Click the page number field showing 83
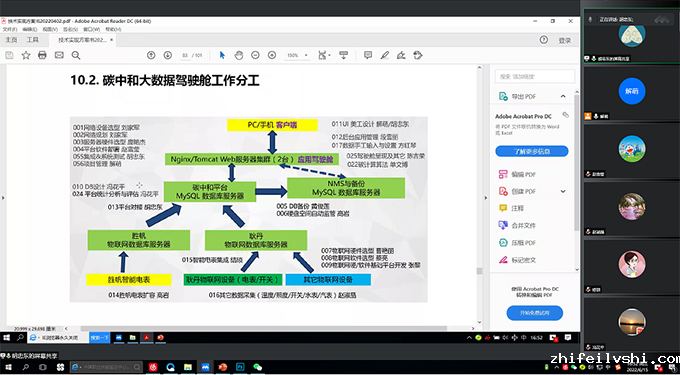680x375 pixels. pyautogui.click(x=185, y=55)
